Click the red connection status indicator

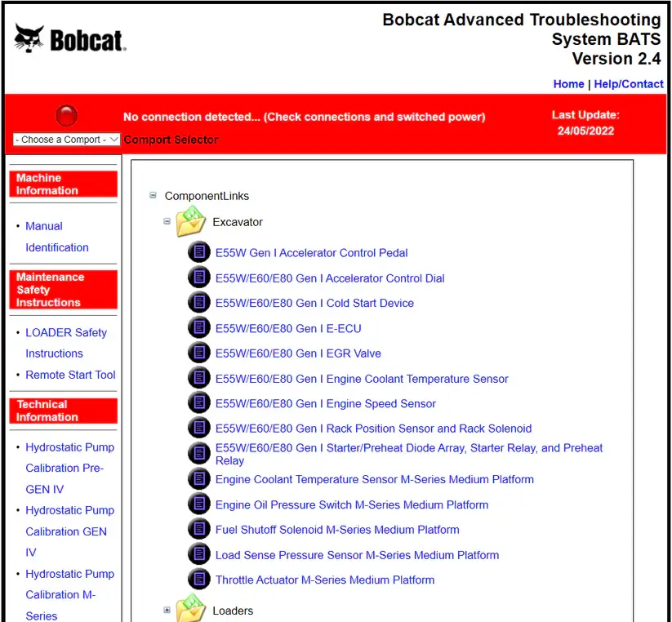click(66, 116)
